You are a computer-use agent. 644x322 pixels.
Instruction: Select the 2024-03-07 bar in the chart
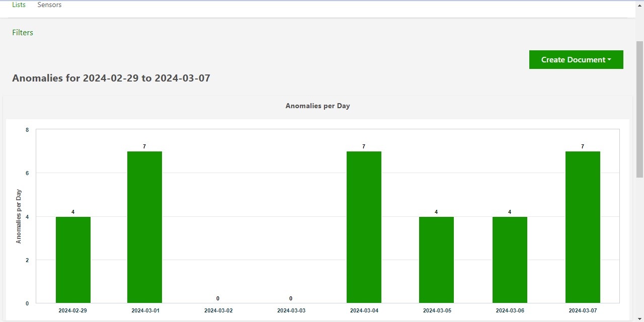coord(583,226)
